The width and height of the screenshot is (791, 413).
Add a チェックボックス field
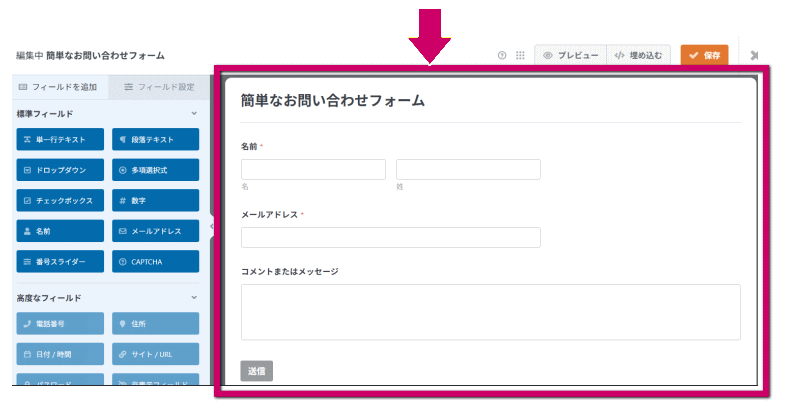[x=59, y=201]
